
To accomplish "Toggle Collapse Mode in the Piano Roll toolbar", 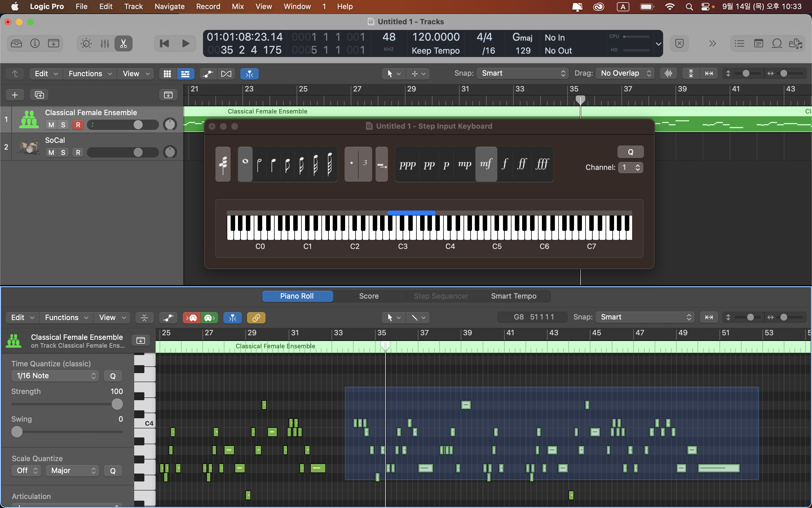I will pyautogui.click(x=144, y=317).
